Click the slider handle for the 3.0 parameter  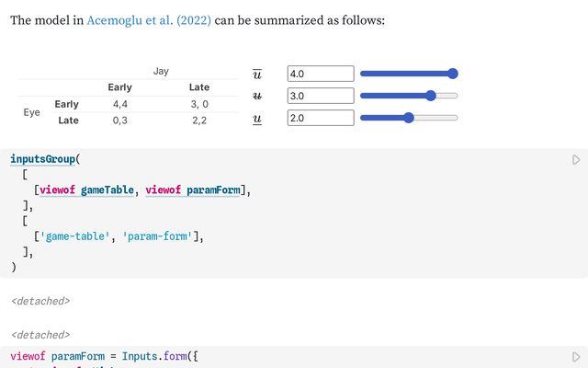click(431, 96)
